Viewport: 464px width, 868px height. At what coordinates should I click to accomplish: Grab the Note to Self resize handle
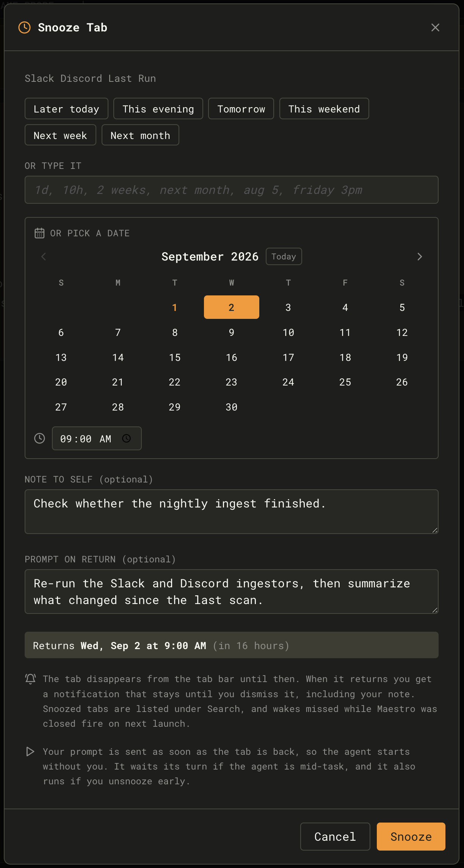click(x=435, y=530)
